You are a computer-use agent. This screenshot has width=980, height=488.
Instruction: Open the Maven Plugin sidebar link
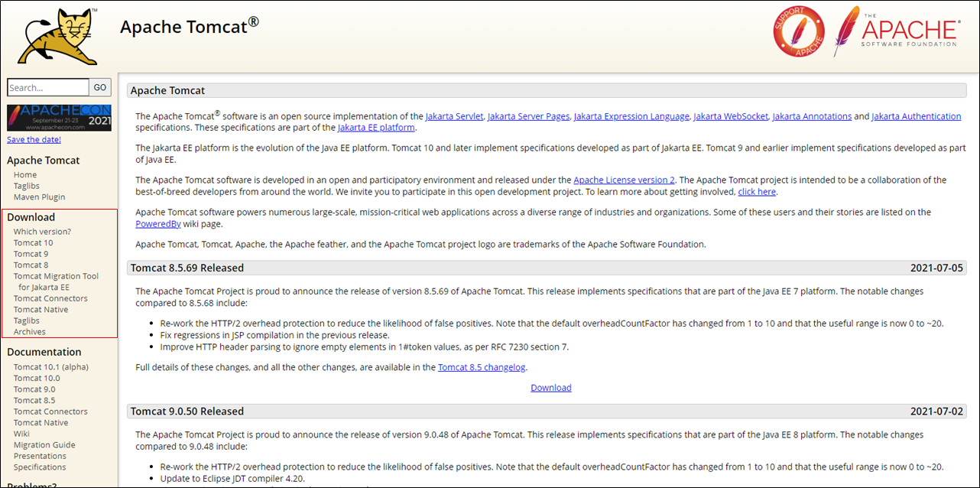click(40, 197)
